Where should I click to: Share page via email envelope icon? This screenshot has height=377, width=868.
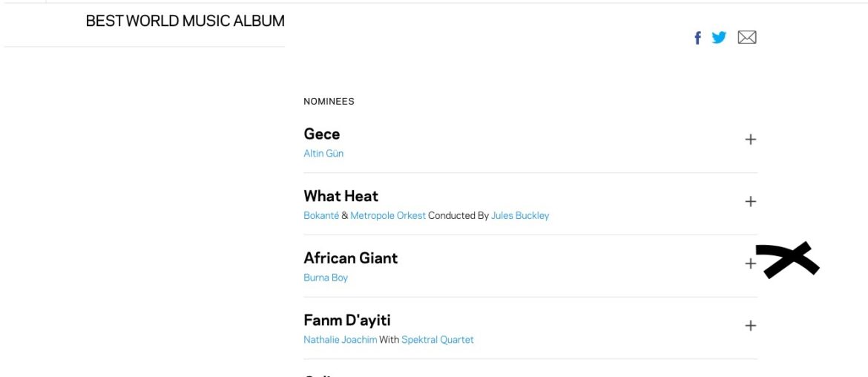coord(746,38)
